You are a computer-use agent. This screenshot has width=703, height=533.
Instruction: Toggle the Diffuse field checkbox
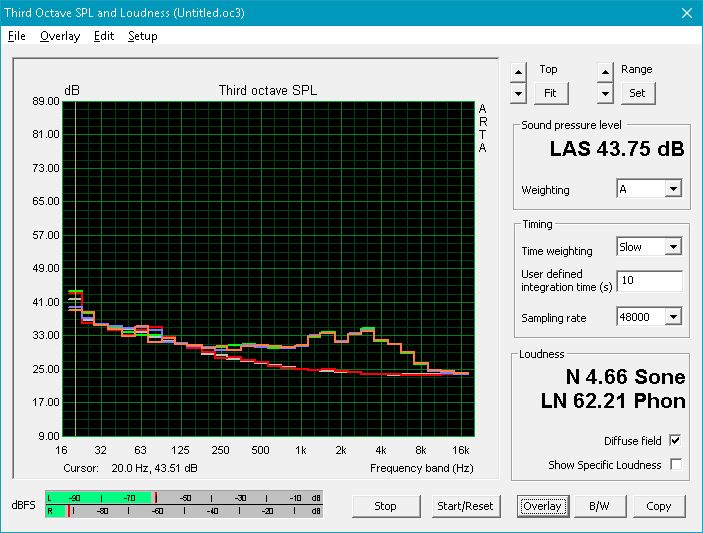click(x=675, y=441)
